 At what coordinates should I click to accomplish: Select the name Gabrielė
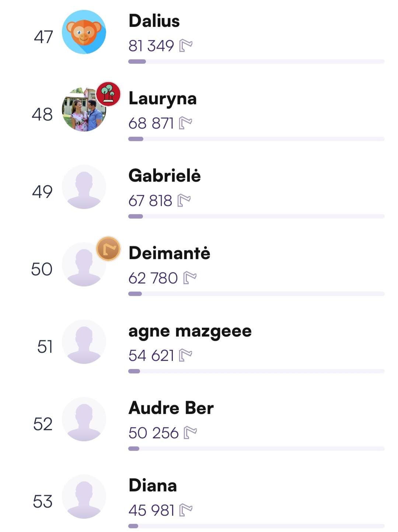pyautogui.click(x=164, y=176)
